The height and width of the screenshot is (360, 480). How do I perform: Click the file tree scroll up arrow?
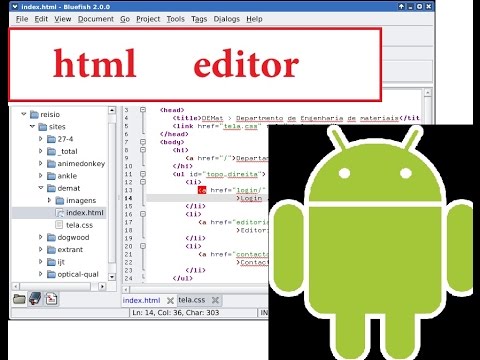pyautogui.click(x=112, y=110)
